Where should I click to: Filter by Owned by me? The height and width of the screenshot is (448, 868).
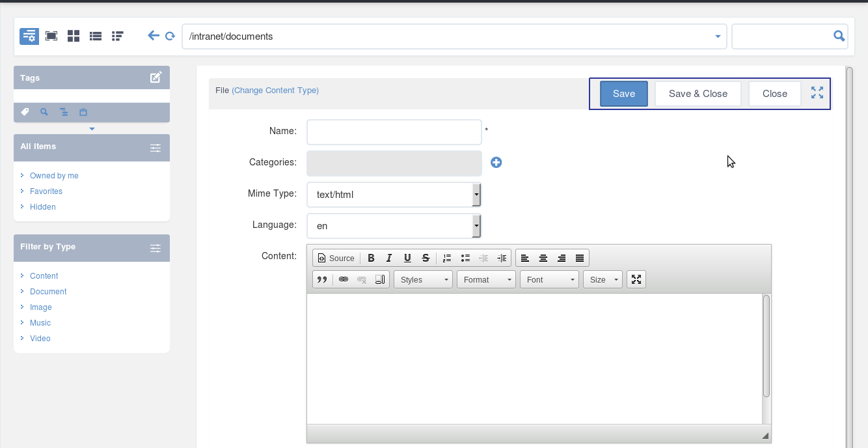pyautogui.click(x=54, y=176)
